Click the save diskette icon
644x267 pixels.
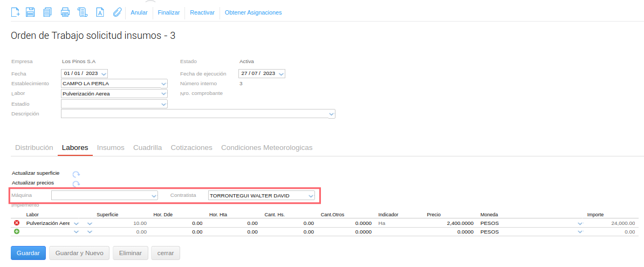(31, 12)
